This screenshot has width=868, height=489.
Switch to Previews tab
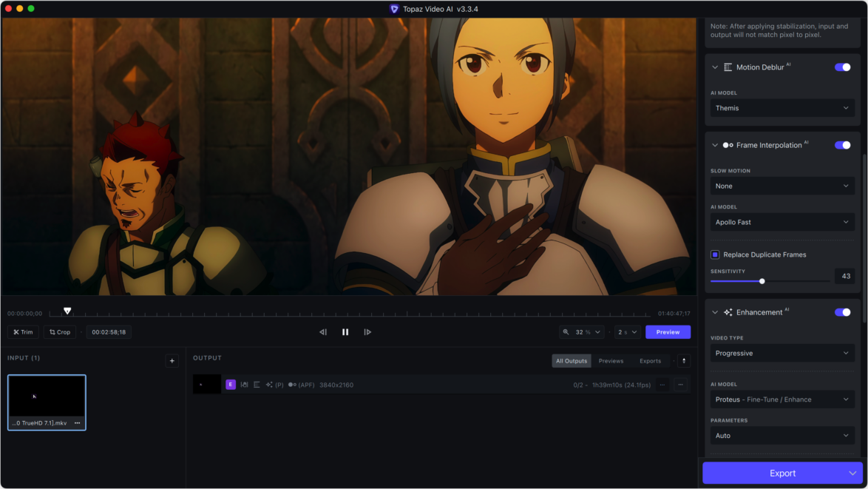[611, 361]
